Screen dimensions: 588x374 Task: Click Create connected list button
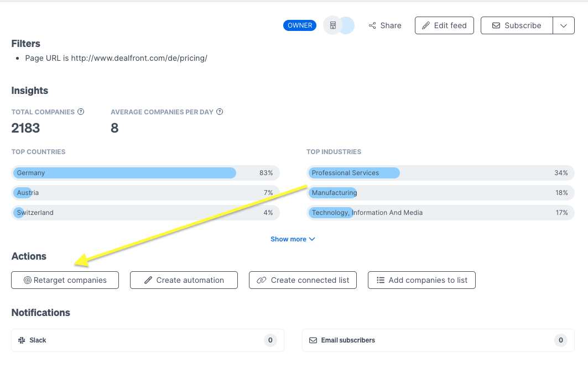tap(303, 280)
